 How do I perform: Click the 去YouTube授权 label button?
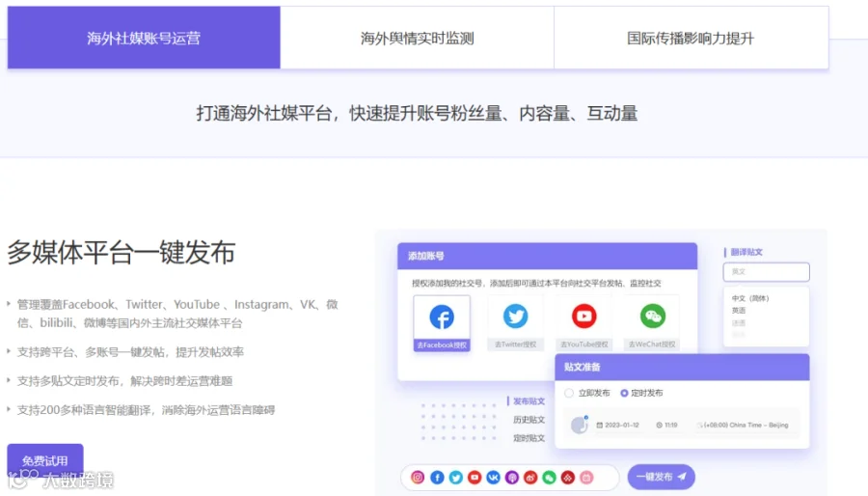[x=584, y=344]
